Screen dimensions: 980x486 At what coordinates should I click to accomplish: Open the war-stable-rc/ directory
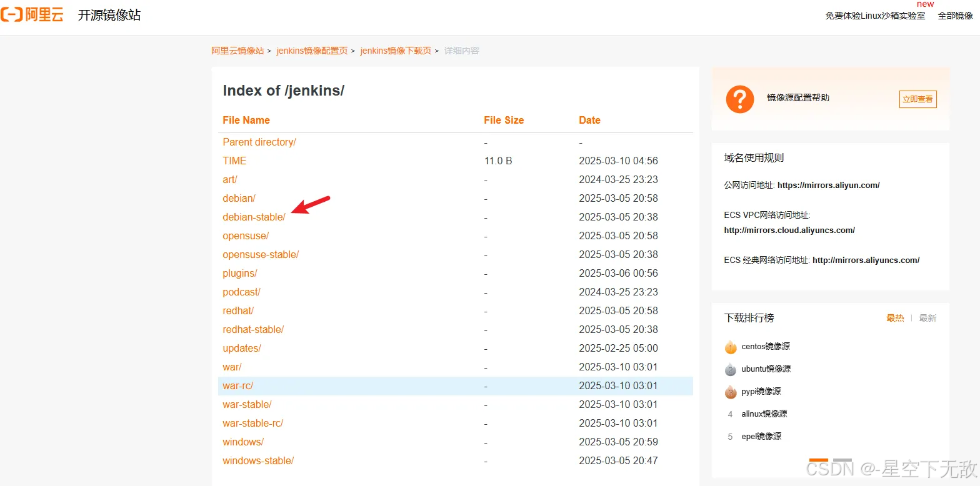click(253, 423)
